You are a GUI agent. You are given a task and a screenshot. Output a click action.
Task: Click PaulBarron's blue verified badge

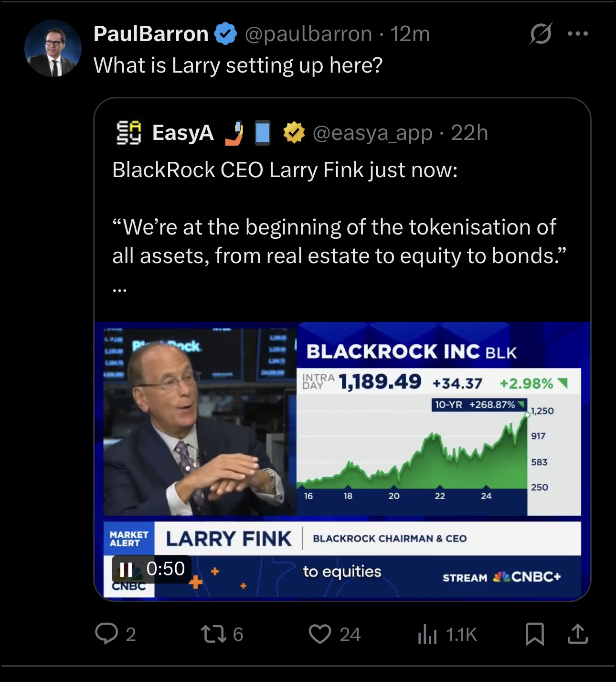225,34
